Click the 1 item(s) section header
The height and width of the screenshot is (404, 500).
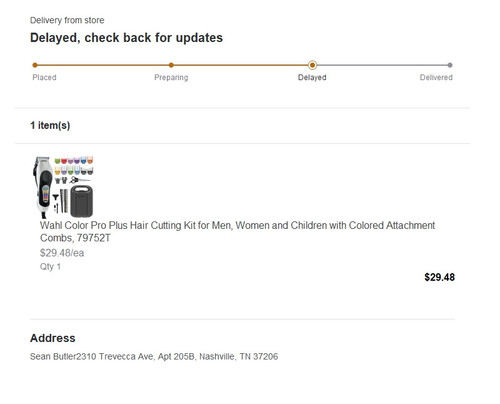tap(50, 126)
